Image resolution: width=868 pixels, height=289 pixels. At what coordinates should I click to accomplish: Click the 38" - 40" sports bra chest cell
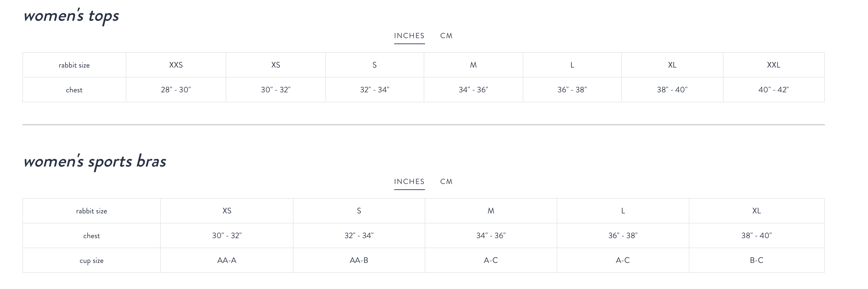coord(756,236)
